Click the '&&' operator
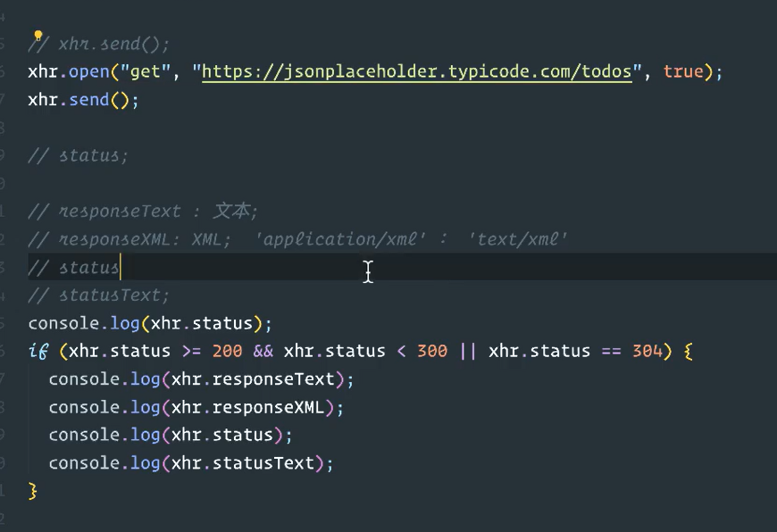The image size is (777, 532). pyautogui.click(x=263, y=351)
